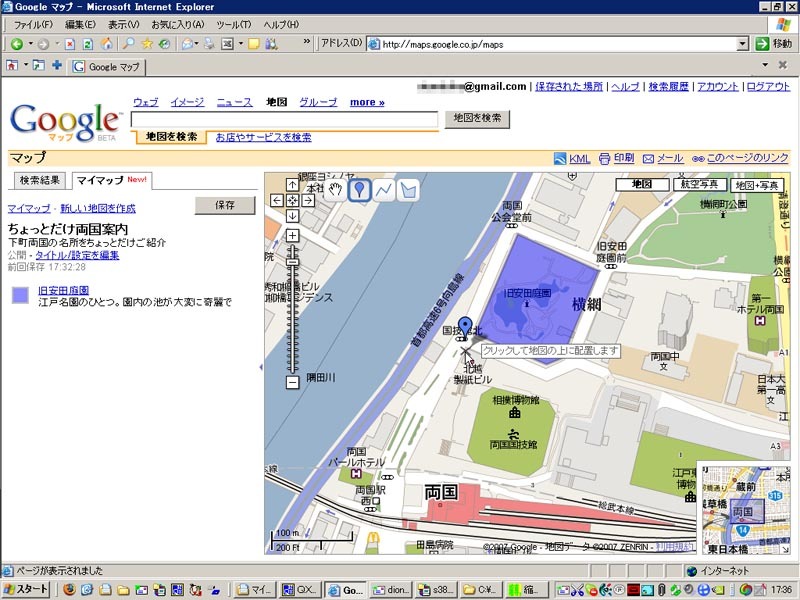This screenshot has height=600, width=800.
Task: Click the Mail envelope toolbar icon
Action: pyautogui.click(x=187, y=44)
